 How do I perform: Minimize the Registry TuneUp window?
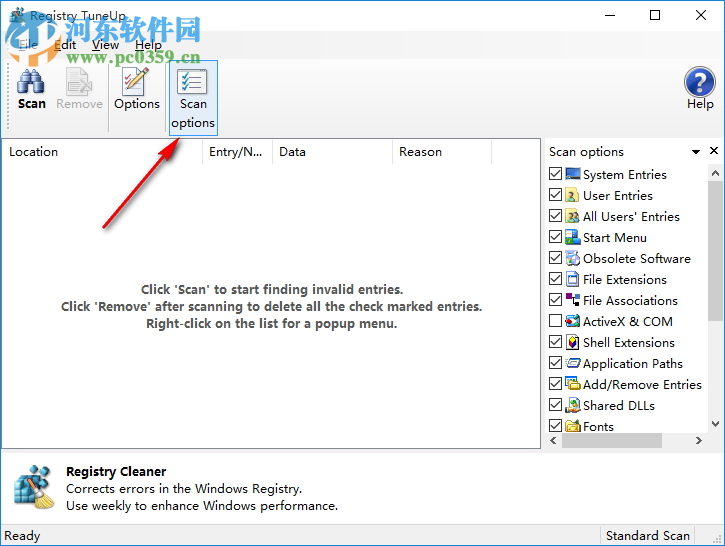tap(610, 15)
